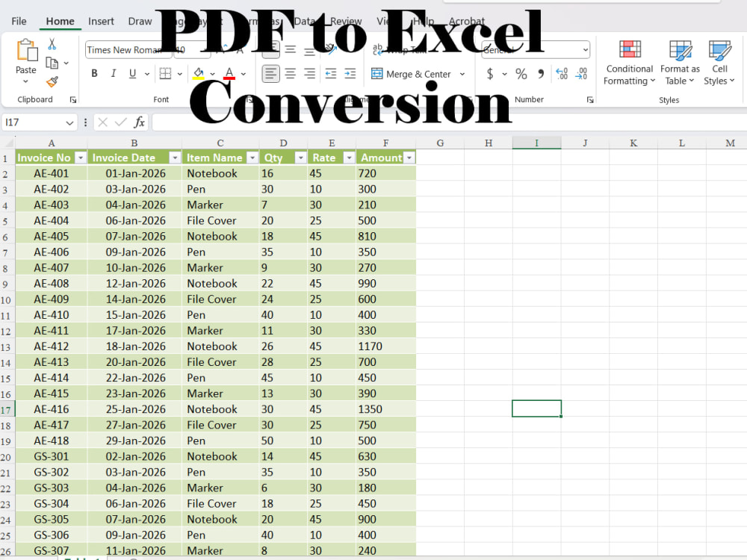Click the Cut scissors icon

pos(52,44)
